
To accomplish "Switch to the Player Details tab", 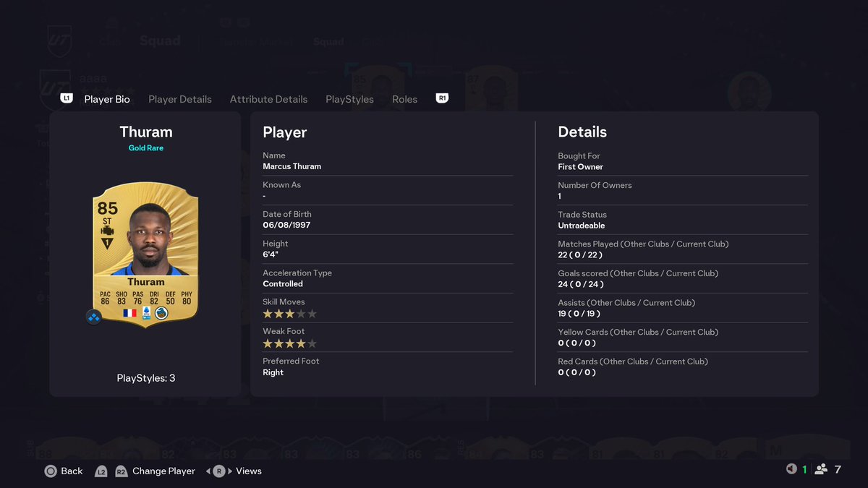I will [x=180, y=99].
